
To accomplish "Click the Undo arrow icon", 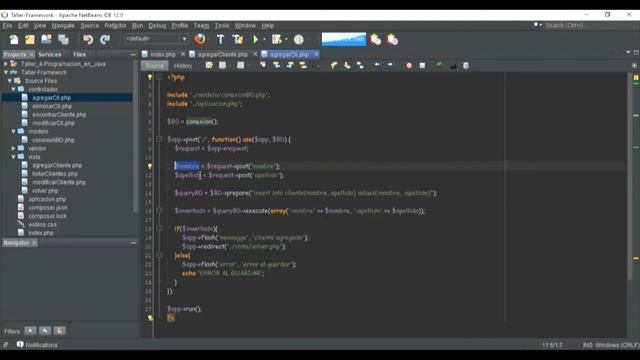I will 88,40.
